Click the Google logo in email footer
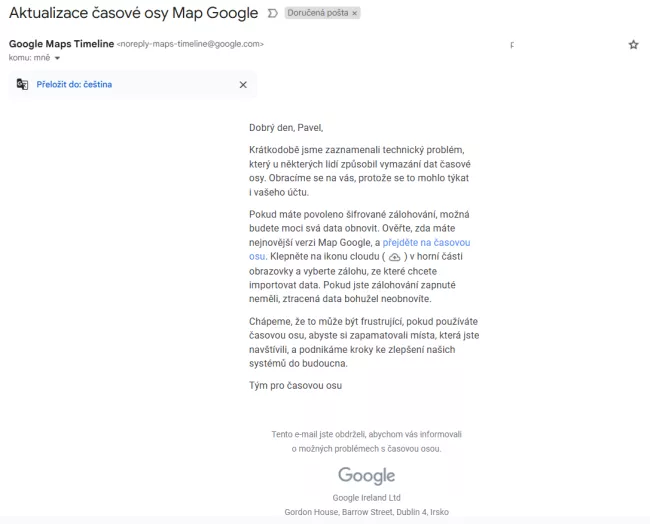 [366, 476]
